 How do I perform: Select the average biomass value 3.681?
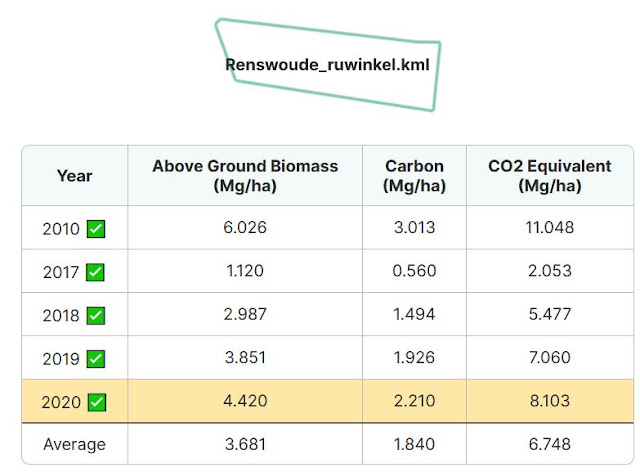[245, 444]
